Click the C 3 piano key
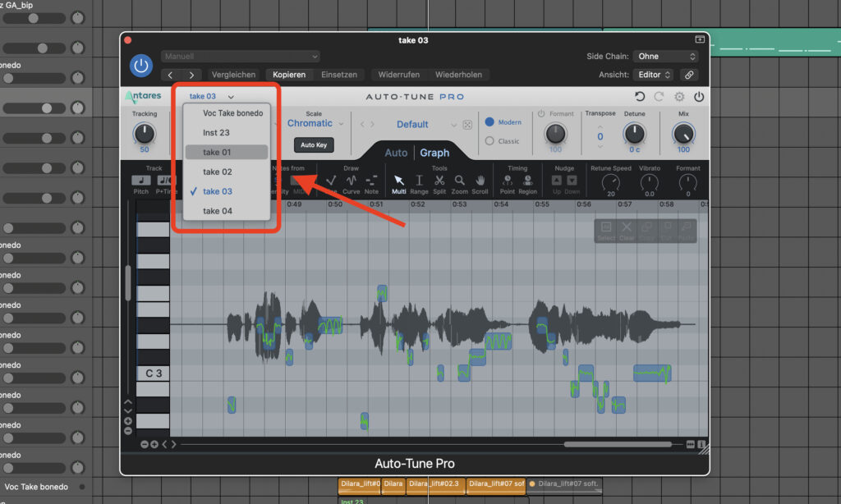 154,373
